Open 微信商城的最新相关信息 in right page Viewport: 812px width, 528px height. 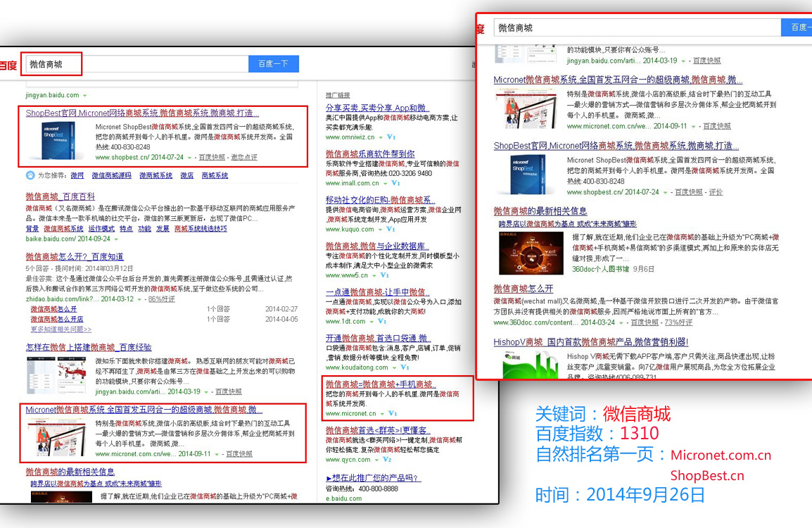point(540,211)
